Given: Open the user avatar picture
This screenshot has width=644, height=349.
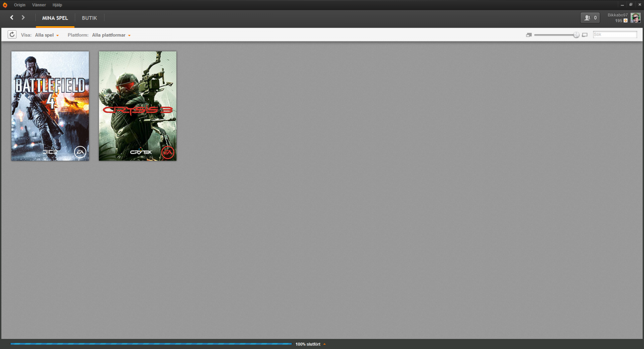Looking at the screenshot, I should pos(636,18).
